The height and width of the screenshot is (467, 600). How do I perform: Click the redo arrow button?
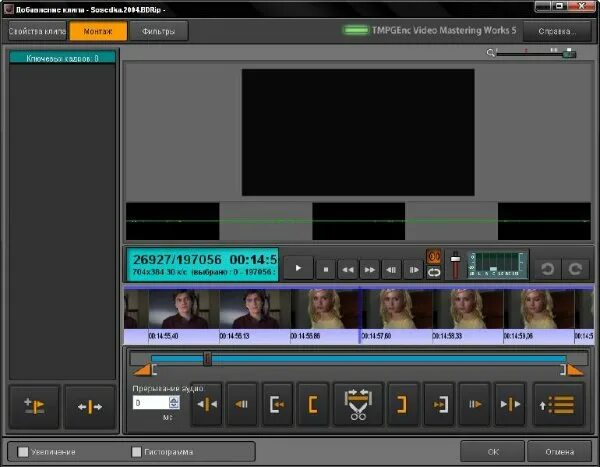pos(575,269)
